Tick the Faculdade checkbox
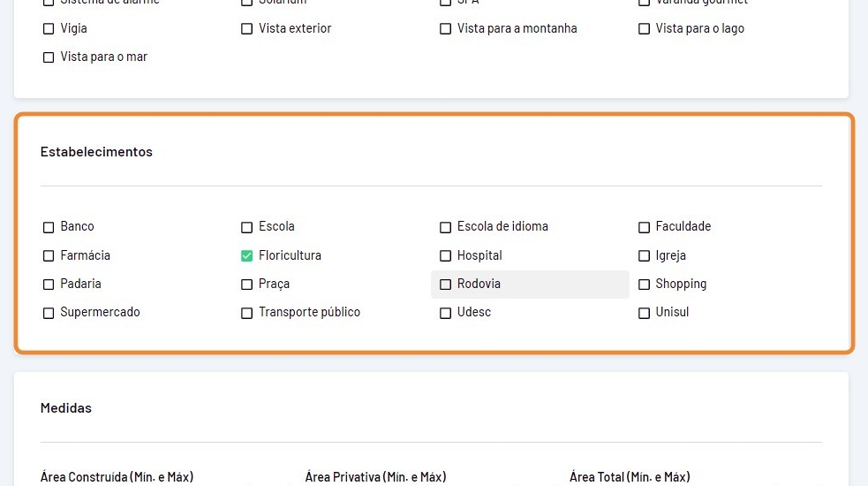This screenshot has height=486, width=868. coord(645,227)
